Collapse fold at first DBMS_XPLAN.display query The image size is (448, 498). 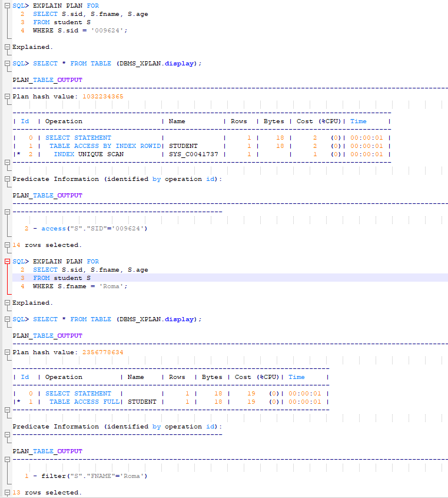click(7, 64)
